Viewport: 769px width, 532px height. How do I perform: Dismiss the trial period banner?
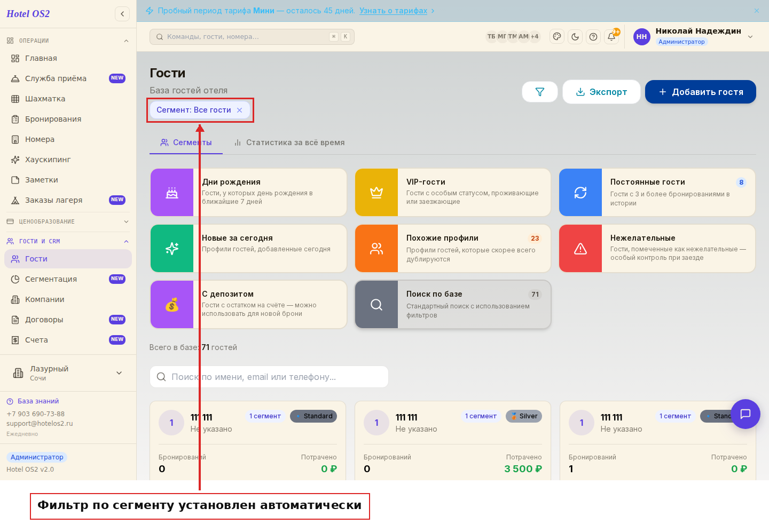757,11
